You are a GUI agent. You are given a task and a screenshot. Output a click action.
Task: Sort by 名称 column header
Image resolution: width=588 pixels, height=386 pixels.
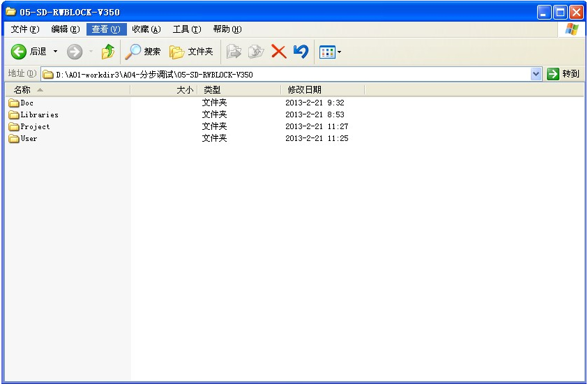tap(68, 90)
